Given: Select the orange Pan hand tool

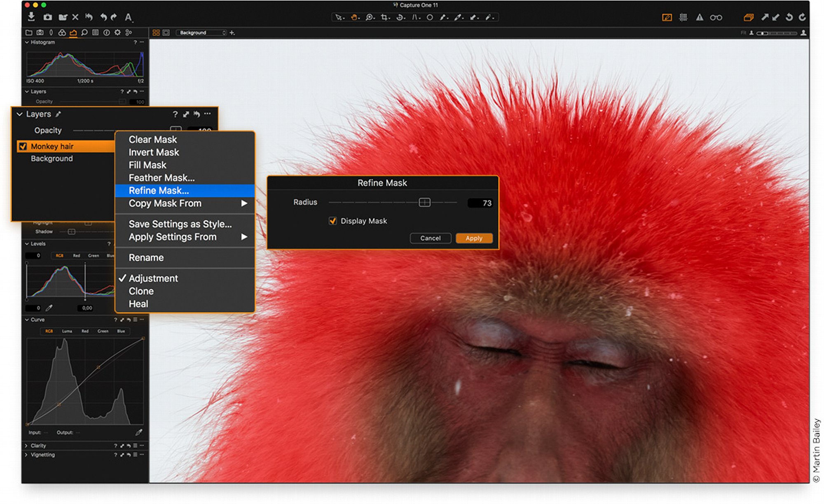Looking at the screenshot, I should coord(354,17).
